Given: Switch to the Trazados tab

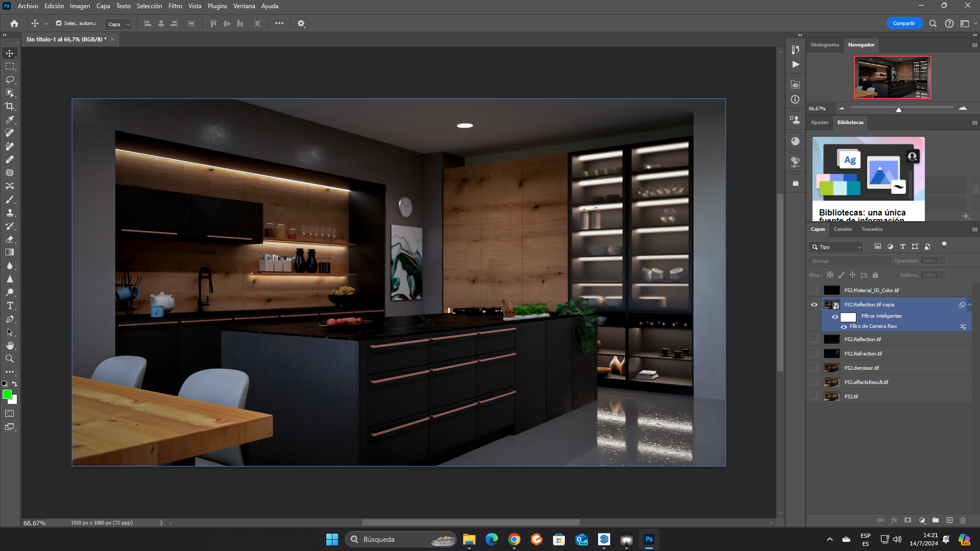Looking at the screenshot, I should point(872,229).
